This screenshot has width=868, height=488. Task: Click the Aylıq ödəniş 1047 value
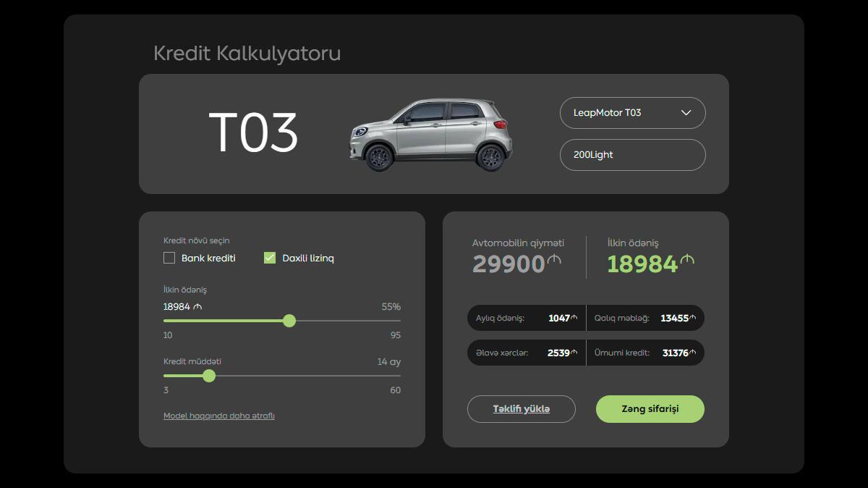(x=559, y=318)
